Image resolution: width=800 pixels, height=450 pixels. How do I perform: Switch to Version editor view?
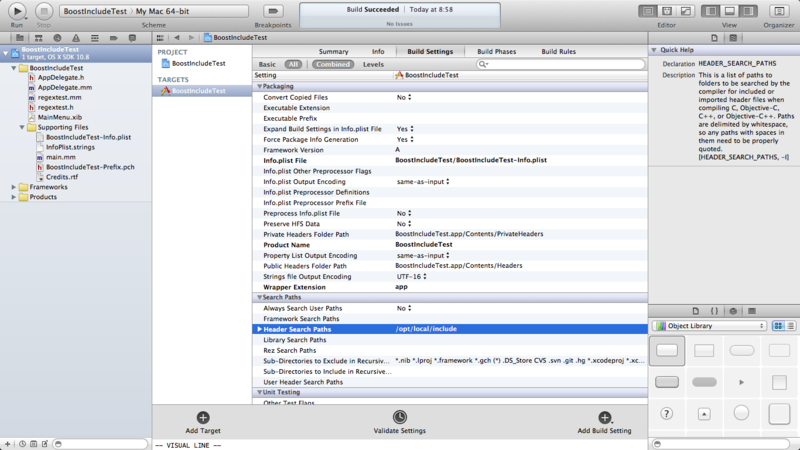(686, 11)
